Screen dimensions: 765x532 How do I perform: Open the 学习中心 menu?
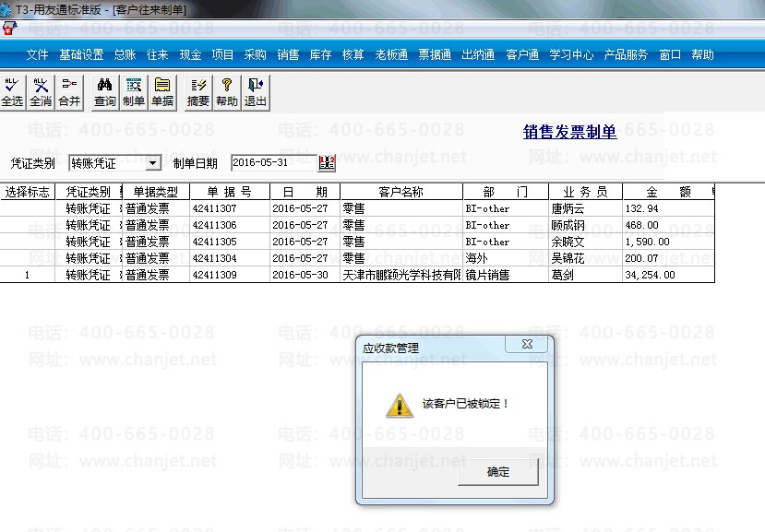click(571, 54)
